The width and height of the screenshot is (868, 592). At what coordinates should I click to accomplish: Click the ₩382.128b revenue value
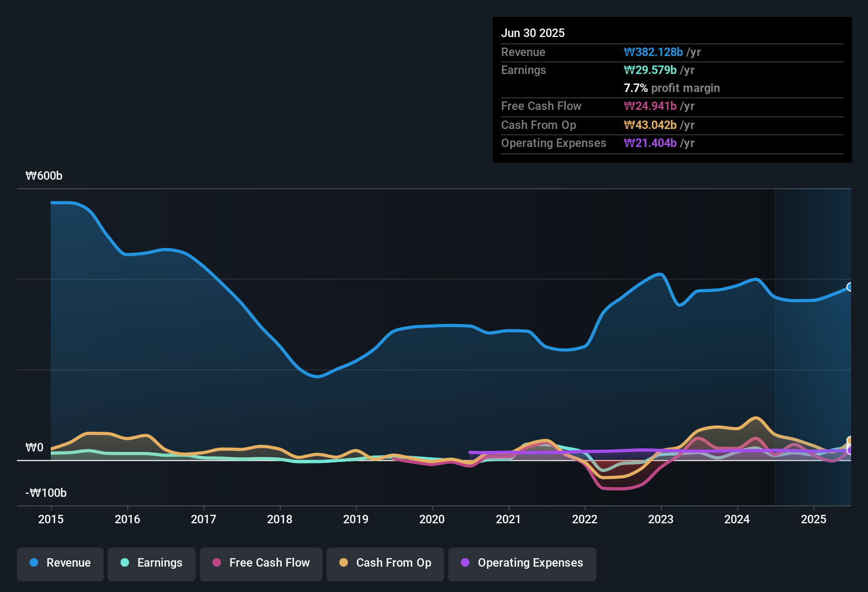point(654,52)
